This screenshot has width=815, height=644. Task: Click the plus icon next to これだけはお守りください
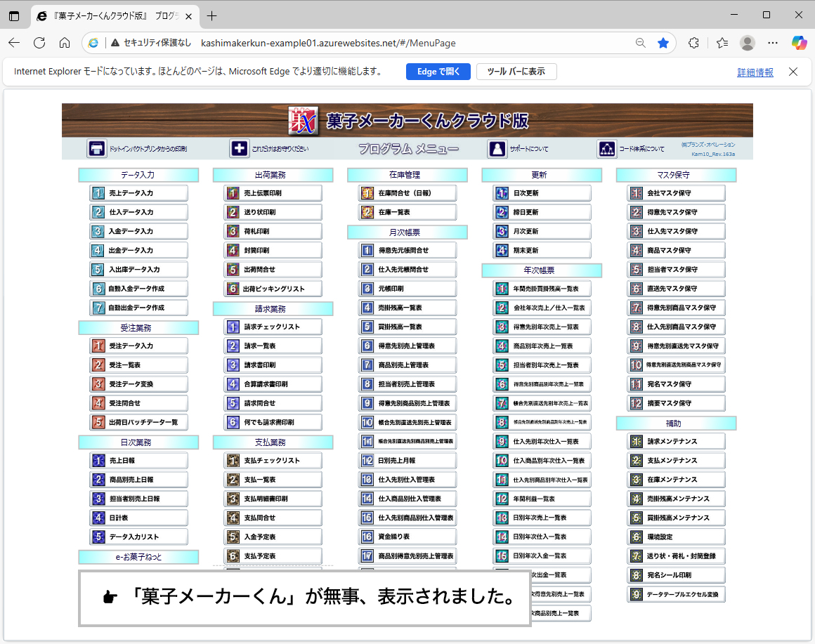pyautogui.click(x=239, y=149)
